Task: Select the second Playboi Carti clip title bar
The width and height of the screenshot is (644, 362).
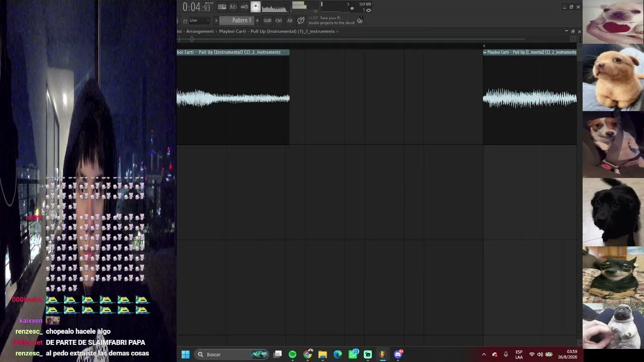Action: [530, 52]
